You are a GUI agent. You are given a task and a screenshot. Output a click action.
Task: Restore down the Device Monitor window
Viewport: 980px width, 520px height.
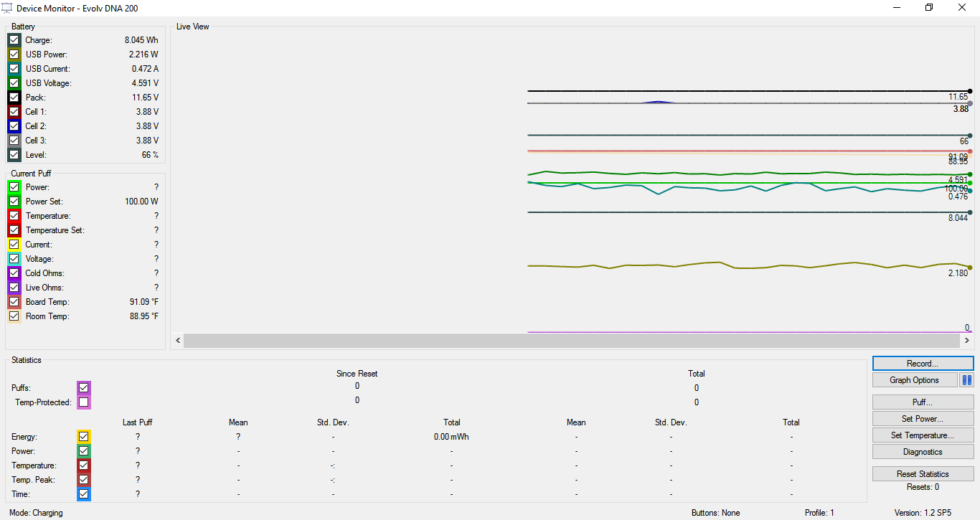[x=929, y=8]
